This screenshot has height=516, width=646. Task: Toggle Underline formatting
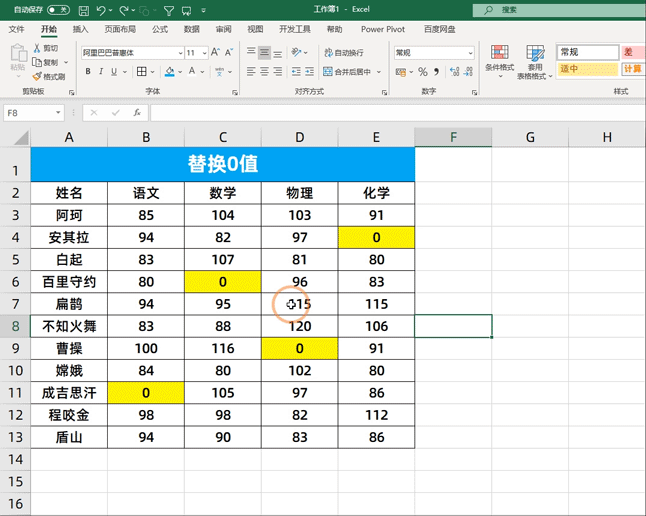114,71
